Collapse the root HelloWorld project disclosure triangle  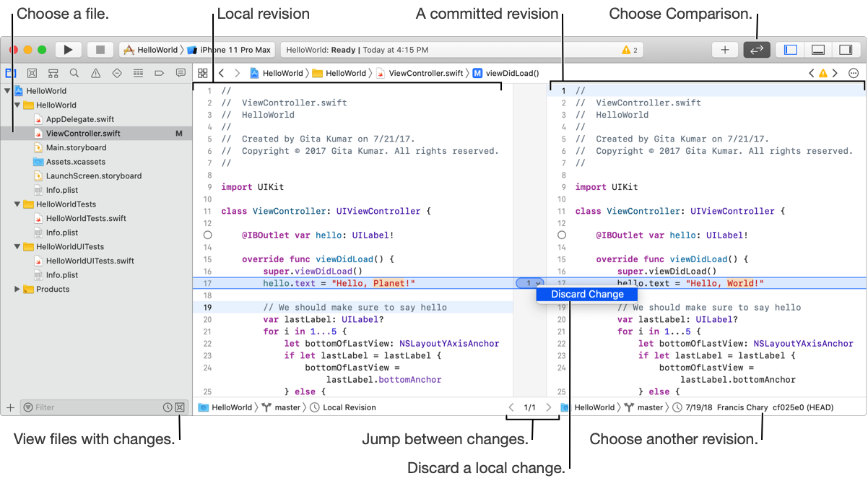tap(7, 91)
